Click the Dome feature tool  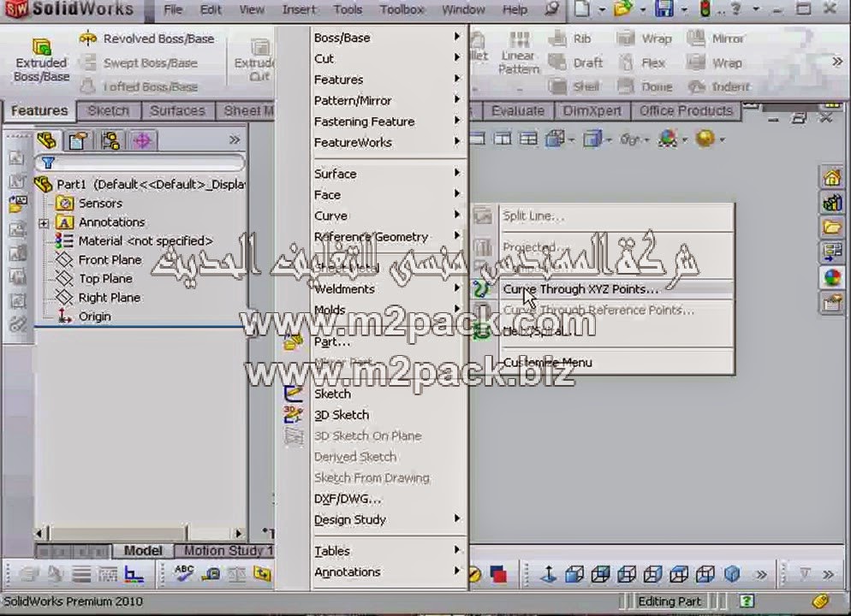click(x=645, y=86)
